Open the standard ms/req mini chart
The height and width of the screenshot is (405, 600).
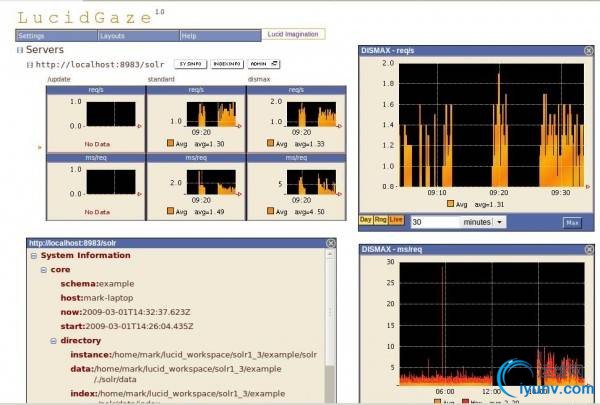211,182
